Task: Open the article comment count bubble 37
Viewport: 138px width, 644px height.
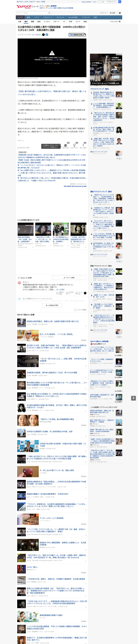Action: 34,35
